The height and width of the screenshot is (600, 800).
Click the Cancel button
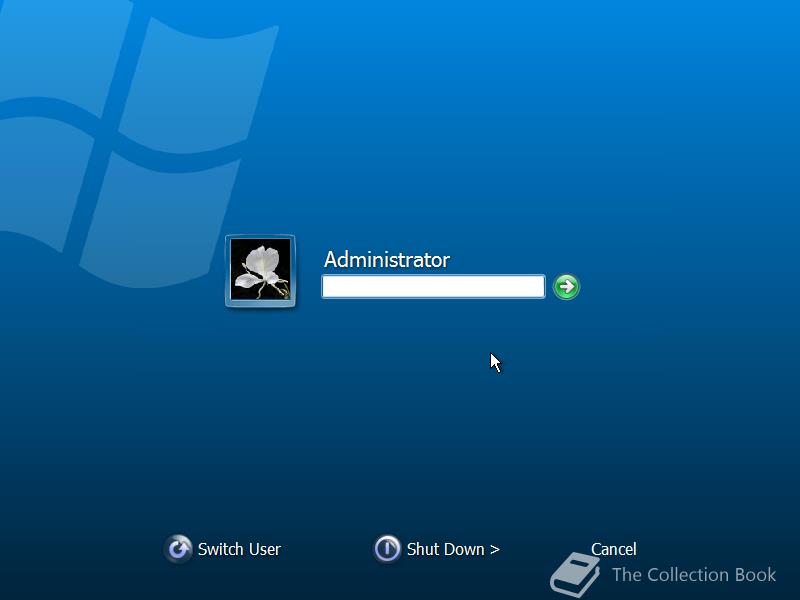(x=613, y=549)
